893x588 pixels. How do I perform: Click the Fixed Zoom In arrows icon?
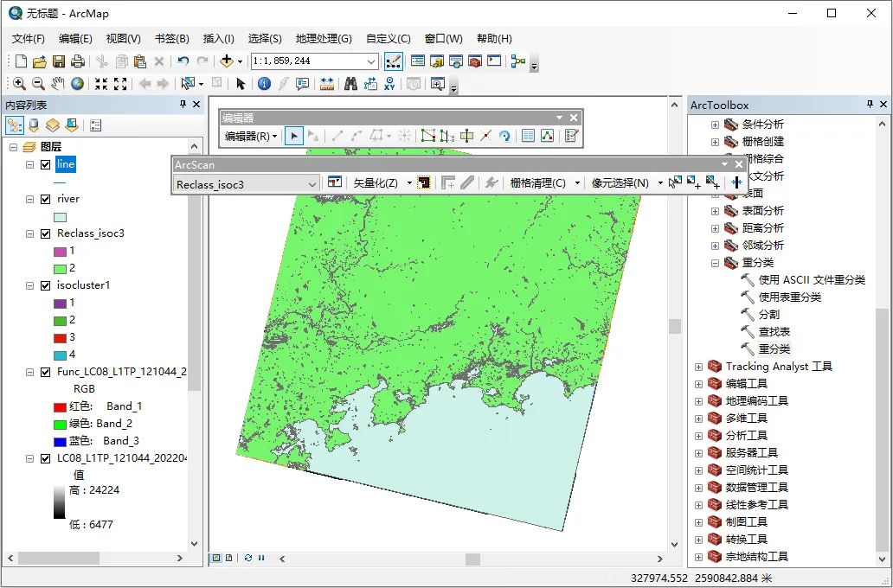pyautogui.click(x=101, y=84)
